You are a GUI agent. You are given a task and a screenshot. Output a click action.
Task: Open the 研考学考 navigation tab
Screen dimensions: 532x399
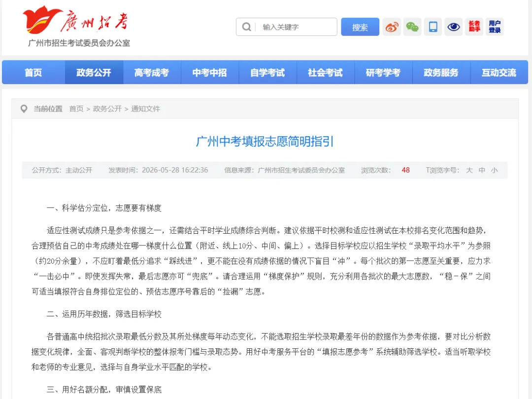point(383,72)
